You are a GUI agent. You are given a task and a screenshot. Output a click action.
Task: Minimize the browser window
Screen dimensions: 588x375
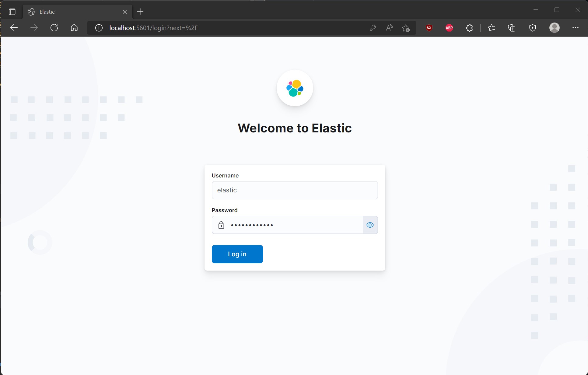click(536, 10)
